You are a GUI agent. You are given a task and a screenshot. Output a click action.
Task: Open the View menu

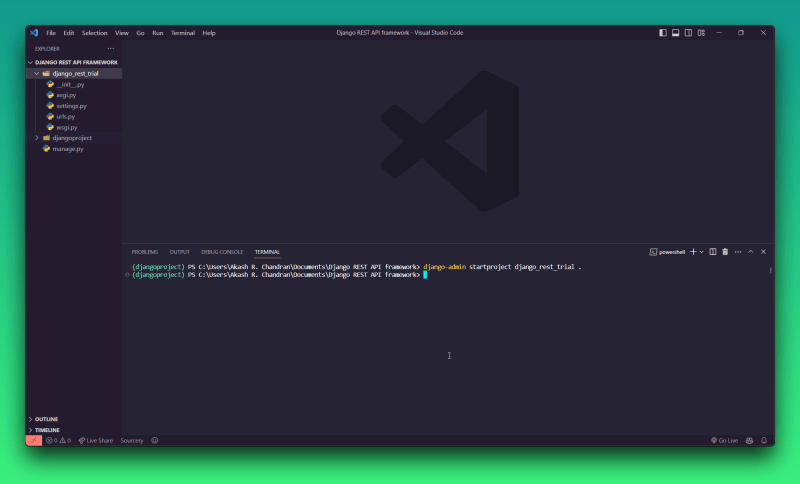121,33
